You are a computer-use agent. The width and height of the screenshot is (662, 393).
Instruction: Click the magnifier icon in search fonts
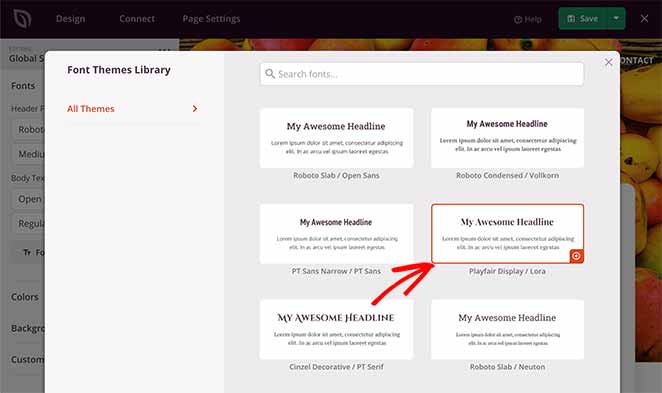pyautogui.click(x=270, y=74)
